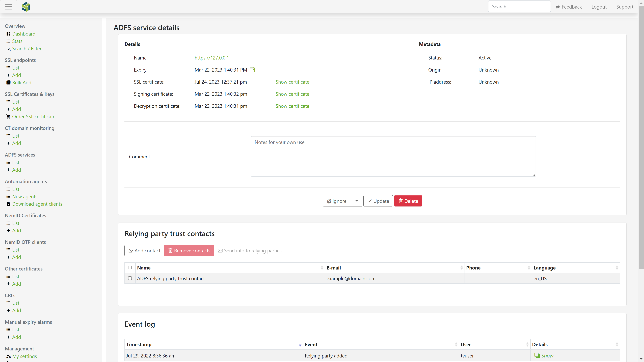Click the en_US language cell

576,278
